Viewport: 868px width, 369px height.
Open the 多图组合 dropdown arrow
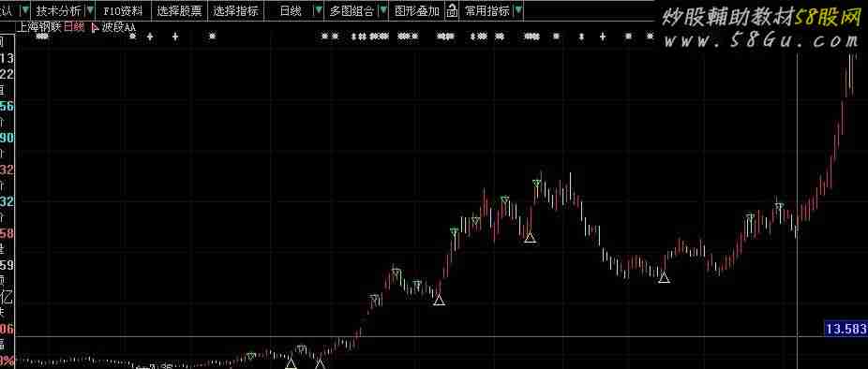pyautogui.click(x=383, y=10)
